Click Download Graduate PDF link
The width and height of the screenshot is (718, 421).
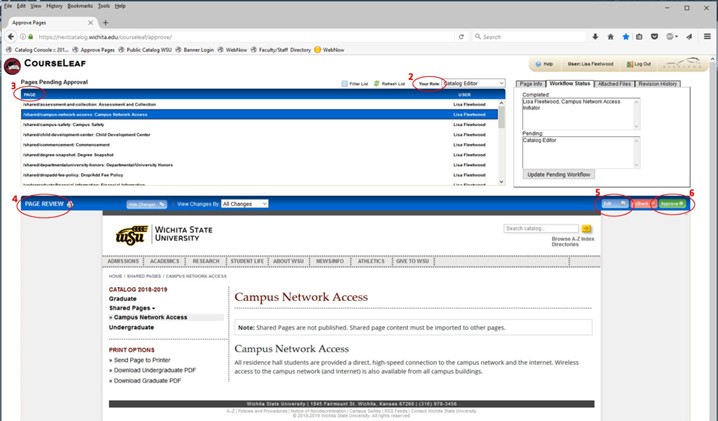[x=145, y=381]
